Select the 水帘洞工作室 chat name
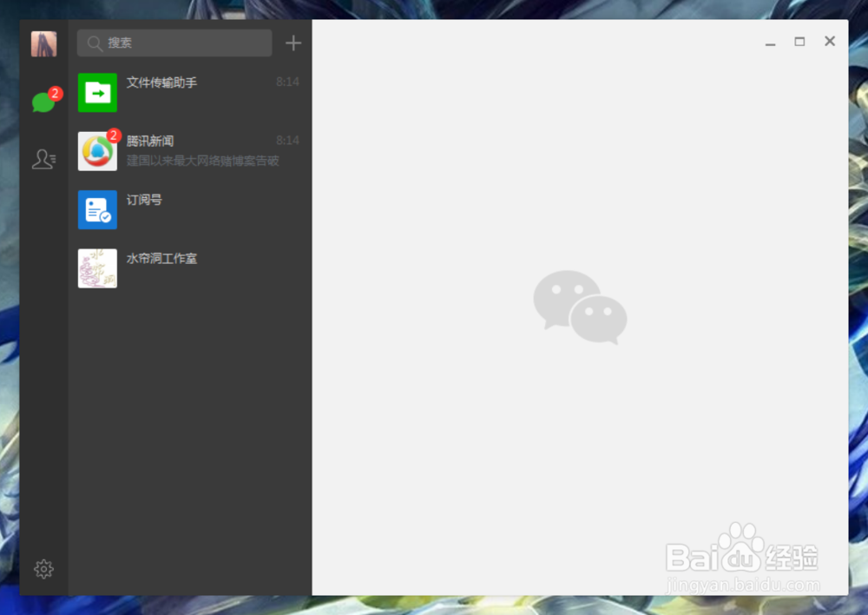The height and width of the screenshot is (615, 868). click(161, 259)
